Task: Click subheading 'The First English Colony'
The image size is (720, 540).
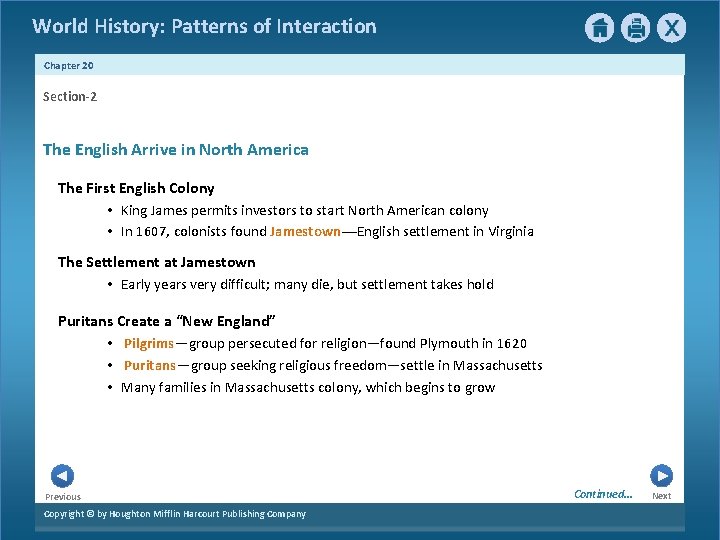Action: (136, 188)
